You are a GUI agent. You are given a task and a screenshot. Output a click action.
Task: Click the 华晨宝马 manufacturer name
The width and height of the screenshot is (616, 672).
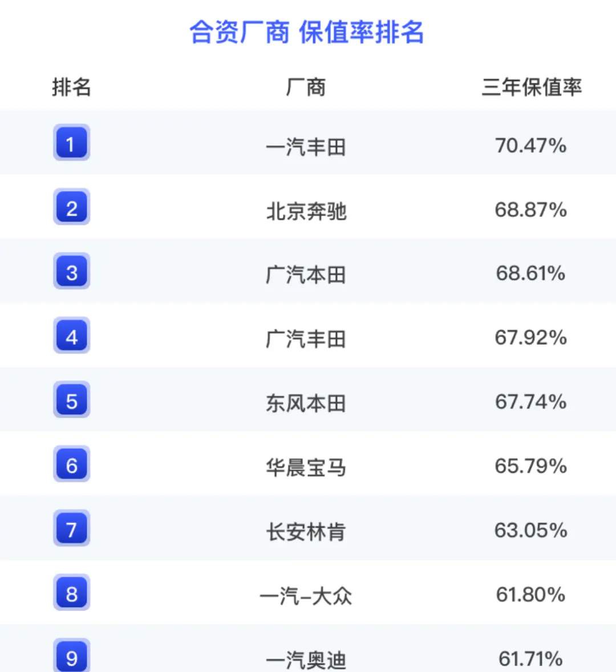(306, 467)
